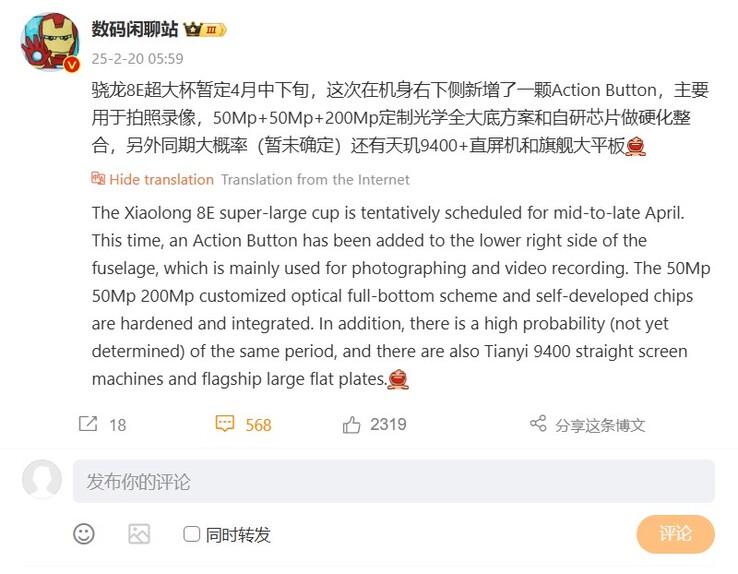Image resolution: width=738 pixels, height=574 pixels.
Task: Open the emoji picker smiley icon
Action: pyautogui.click(x=84, y=534)
